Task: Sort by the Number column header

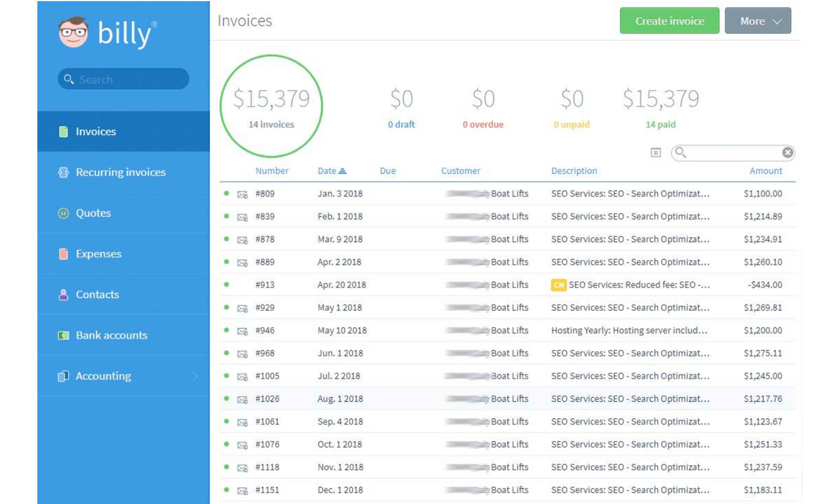Action: click(x=272, y=171)
